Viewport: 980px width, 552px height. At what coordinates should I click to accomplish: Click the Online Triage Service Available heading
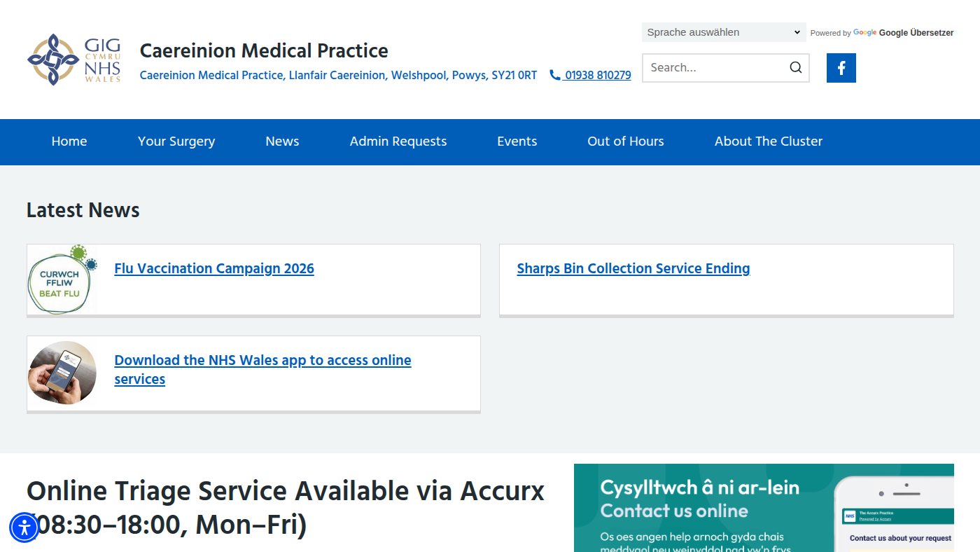pyautogui.click(x=286, y=508)
